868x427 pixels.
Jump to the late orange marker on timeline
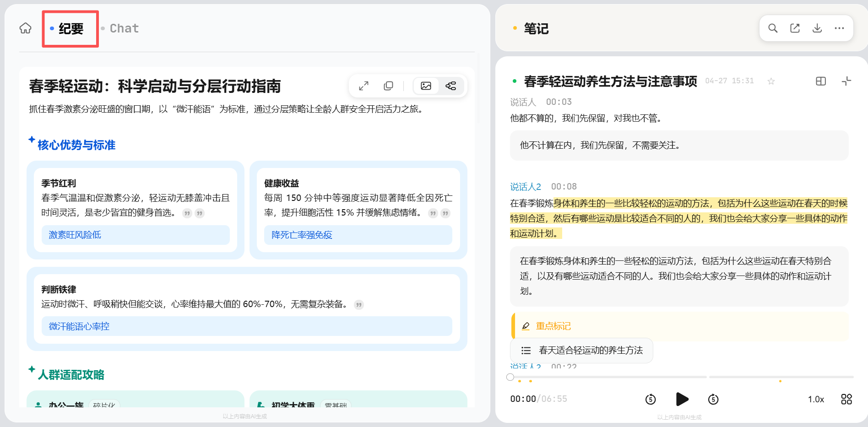pos(780,381)
